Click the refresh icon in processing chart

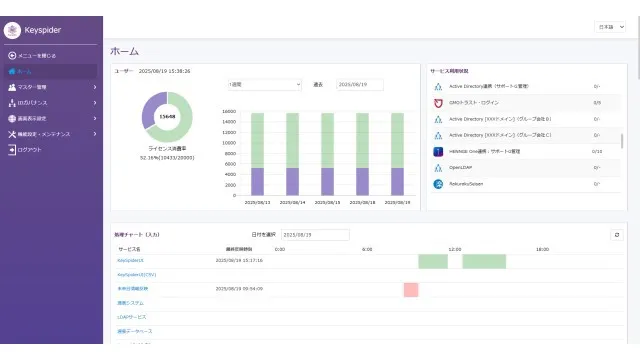tap(617, 235)
